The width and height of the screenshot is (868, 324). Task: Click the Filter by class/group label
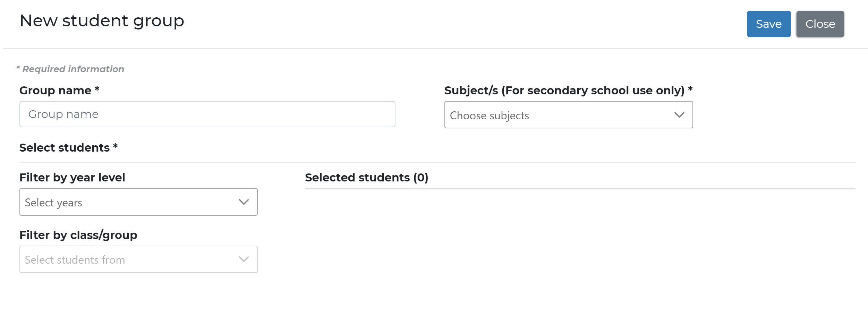coord(78,235)
